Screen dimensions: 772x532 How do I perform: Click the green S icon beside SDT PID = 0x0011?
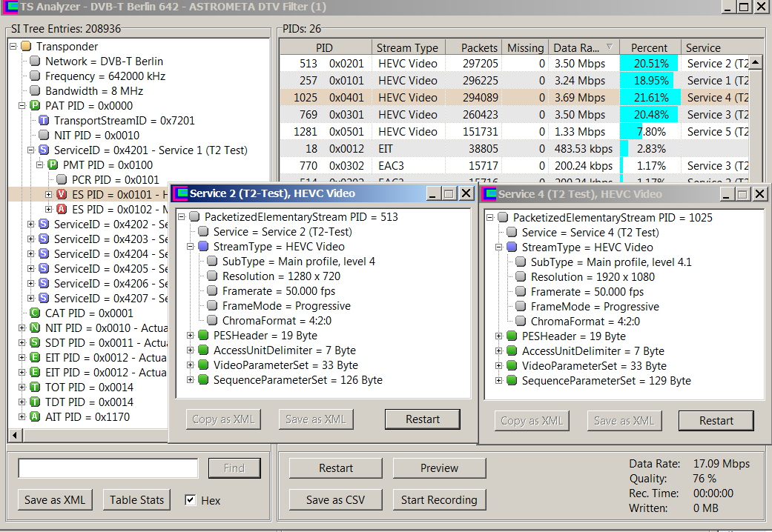coord(35,342)
